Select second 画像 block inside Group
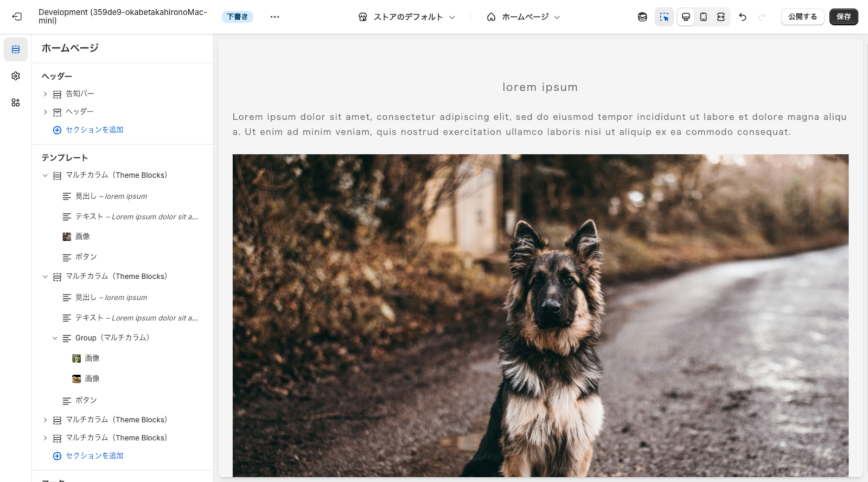 click(92, 379)
